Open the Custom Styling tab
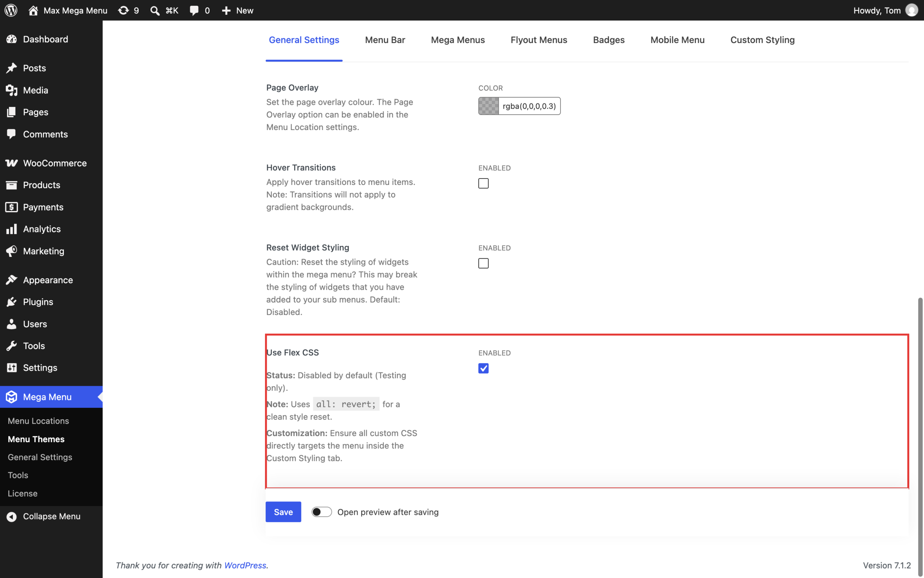 tap(763, 40)
